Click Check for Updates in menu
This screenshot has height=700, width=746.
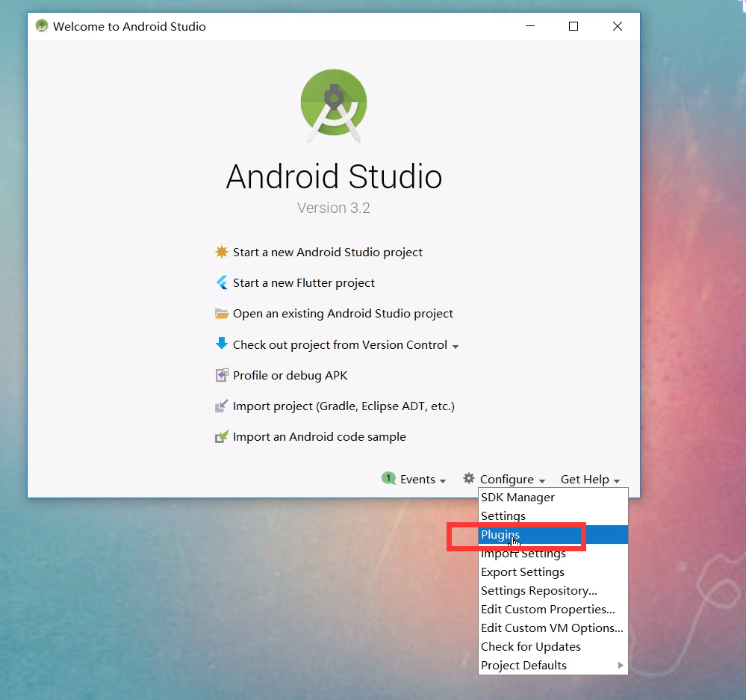click(553, 647)
